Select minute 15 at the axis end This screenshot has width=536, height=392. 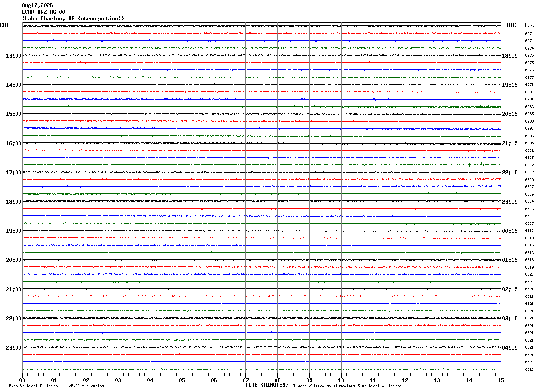[501, 380]
